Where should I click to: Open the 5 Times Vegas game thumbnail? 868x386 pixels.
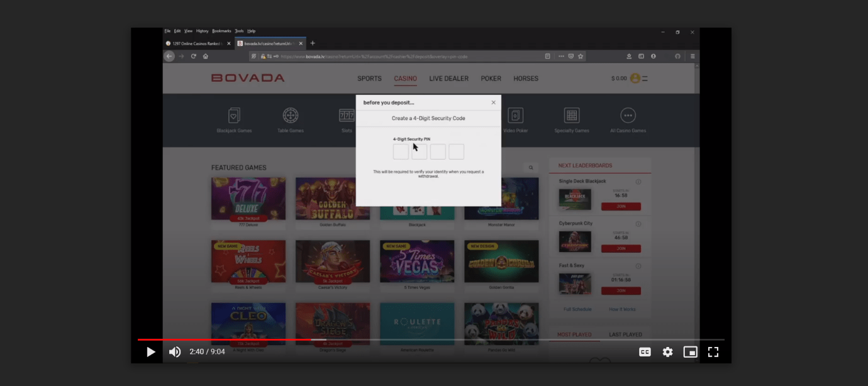tap(417, 262)
